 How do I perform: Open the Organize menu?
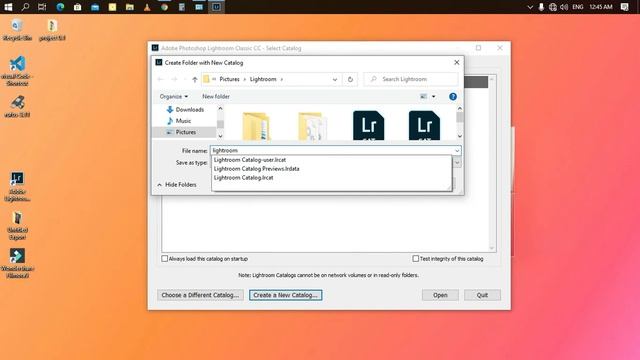[173, 97]
